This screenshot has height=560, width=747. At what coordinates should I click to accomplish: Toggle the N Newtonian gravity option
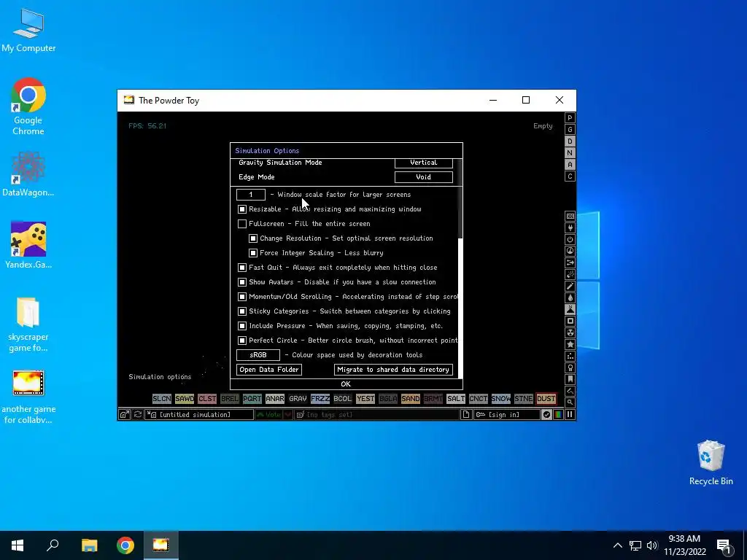click(x=570, y=153)
